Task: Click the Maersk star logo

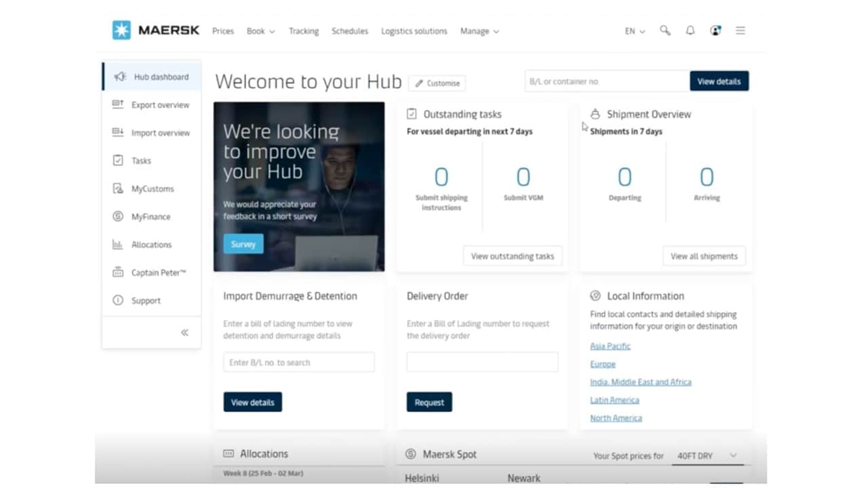Action: pos(121,30)
